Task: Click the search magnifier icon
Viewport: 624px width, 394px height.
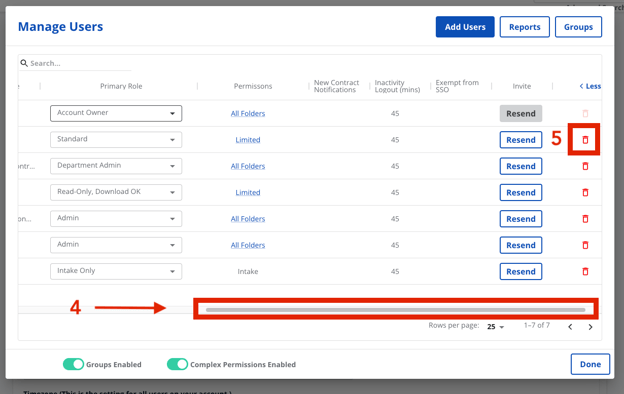Action: (24, 63)
